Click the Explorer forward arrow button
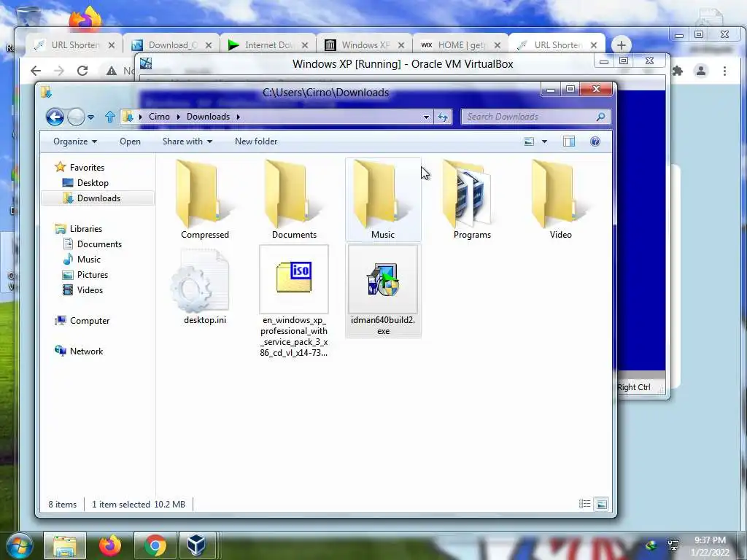747x560 pixels. (x=76, y=117)
